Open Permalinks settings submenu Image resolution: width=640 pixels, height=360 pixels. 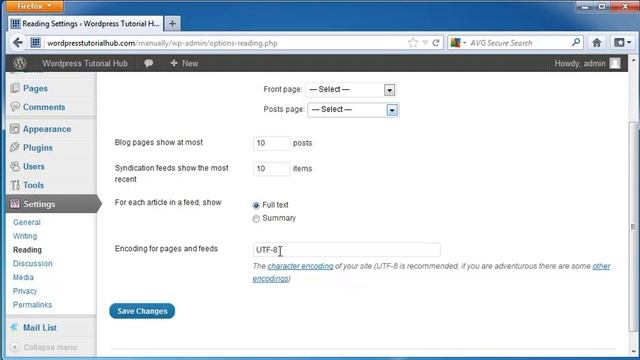[x=32, y=305]
